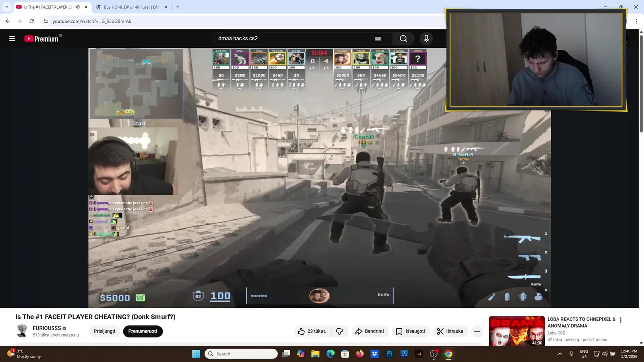Open a new browser tab
Image resolution: width=644 pixels, height=362 pixels.
pos(178,7)
